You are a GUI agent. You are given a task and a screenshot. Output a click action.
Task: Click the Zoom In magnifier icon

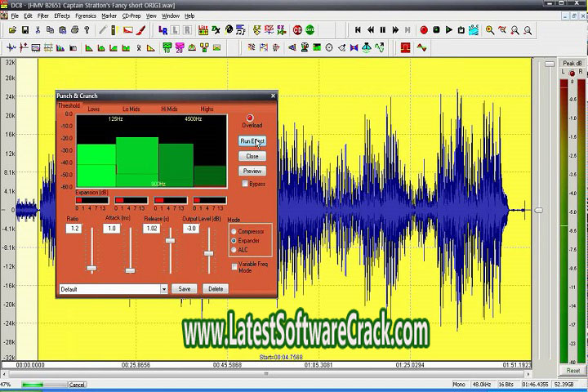pos(490,30)
